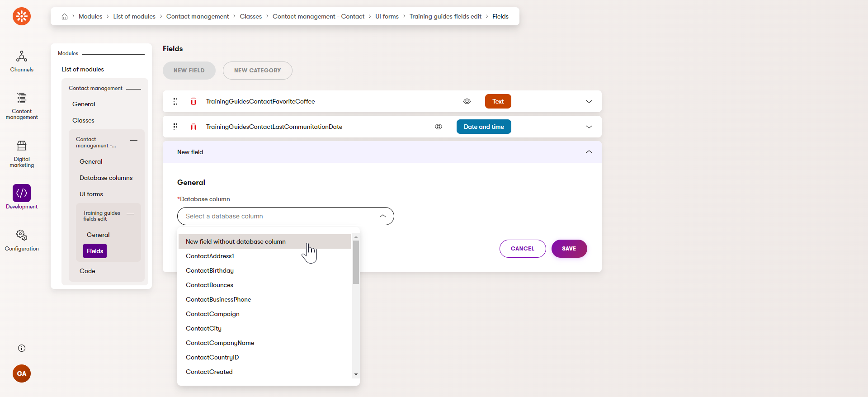Open Contact management - Contact breadcrumb

pyautogui.click(x=318, y=16)
